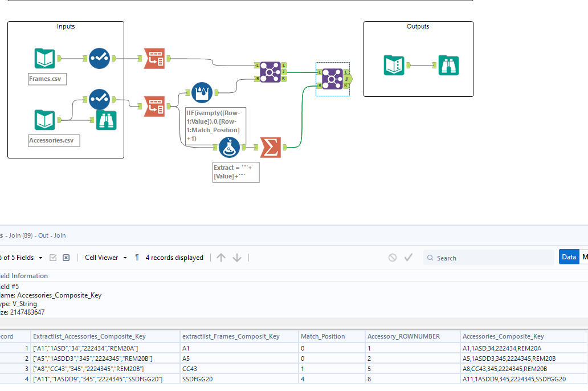Click the apply checkmark in the results toolbar
Viewport: 588px width, 391px height.
pyautogui.click(x=408, y=258)
